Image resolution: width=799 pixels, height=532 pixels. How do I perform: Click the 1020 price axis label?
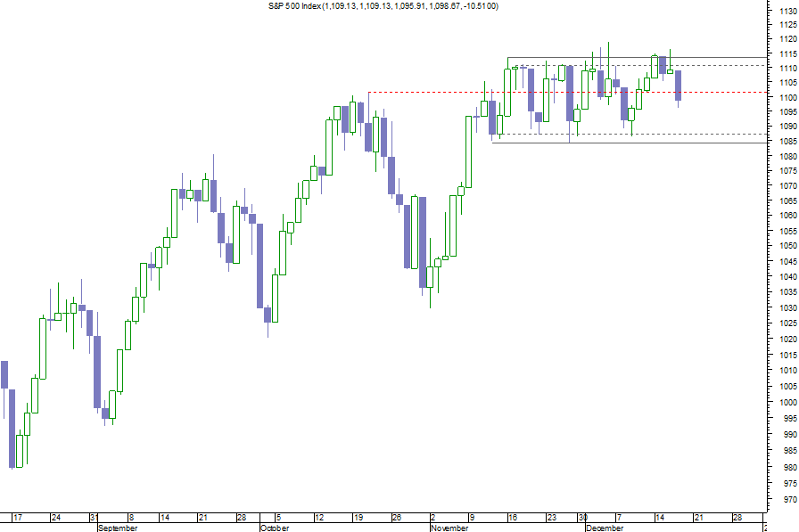[x=788, y=339]
